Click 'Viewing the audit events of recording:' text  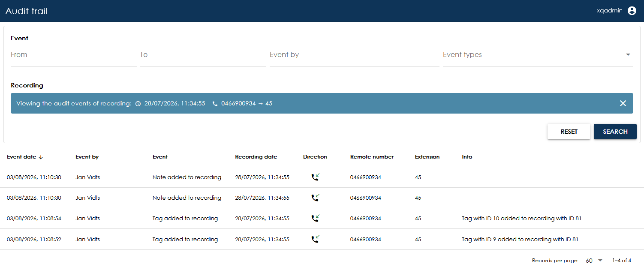[x=74, y=104]
